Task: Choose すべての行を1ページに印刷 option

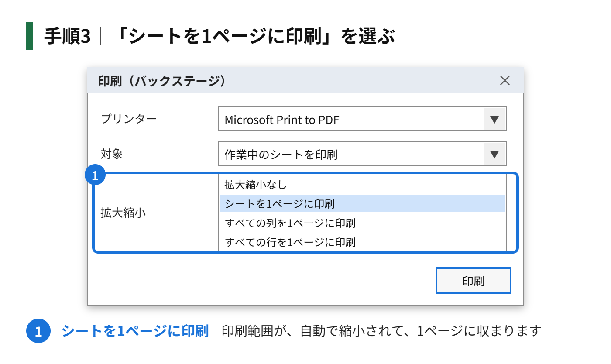Action: pos(362,241)
